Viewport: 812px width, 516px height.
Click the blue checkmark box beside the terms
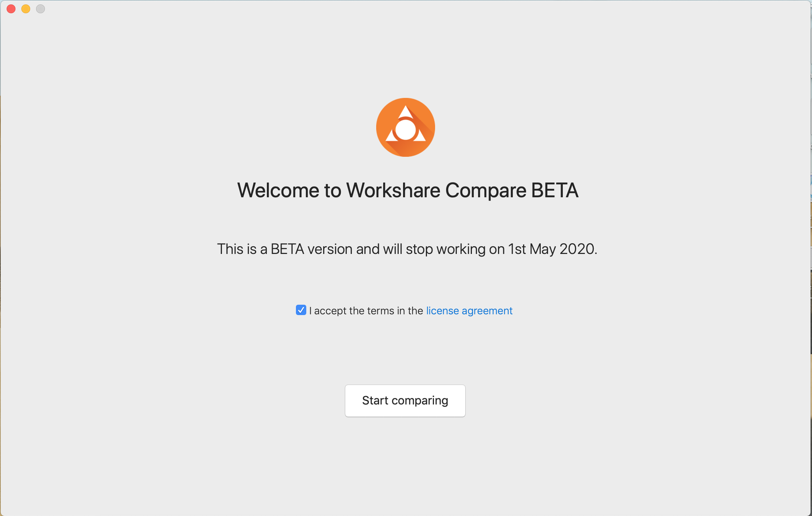301,310
